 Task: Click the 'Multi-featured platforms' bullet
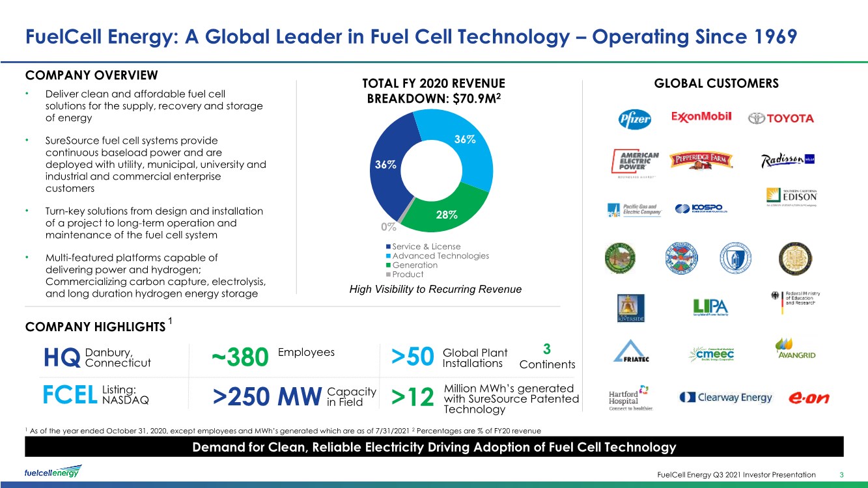point(156,276)
